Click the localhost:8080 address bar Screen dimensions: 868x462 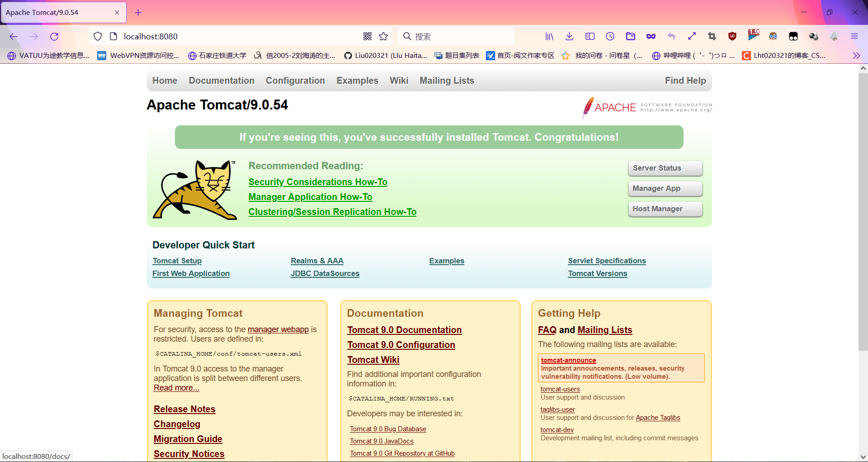coord(240,36)
